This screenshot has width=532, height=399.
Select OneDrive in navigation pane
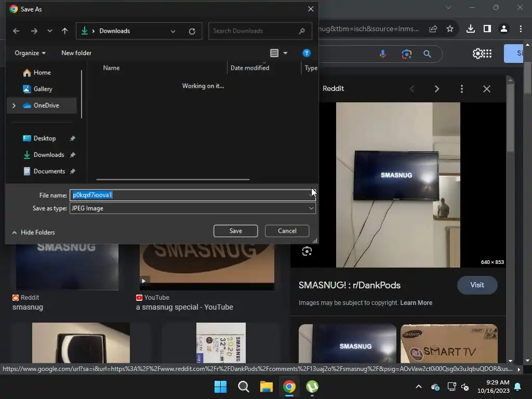click(46, 105)
